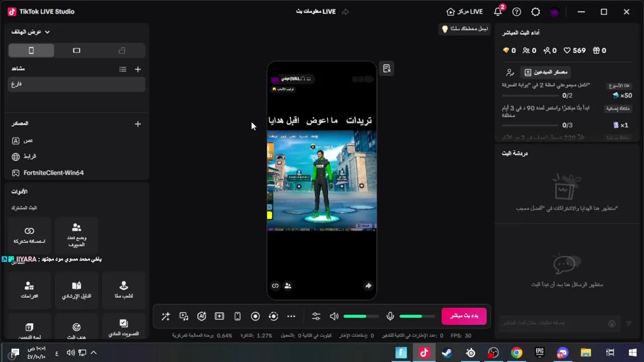Image resolution: width=644 pixels, height=362 pixels.
Task: Open the multi-guest mode tool
Action: point(76,235)
